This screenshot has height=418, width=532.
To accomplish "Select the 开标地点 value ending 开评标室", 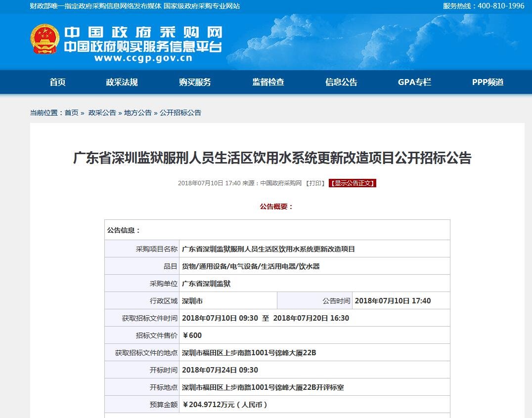I will point(263,387).
